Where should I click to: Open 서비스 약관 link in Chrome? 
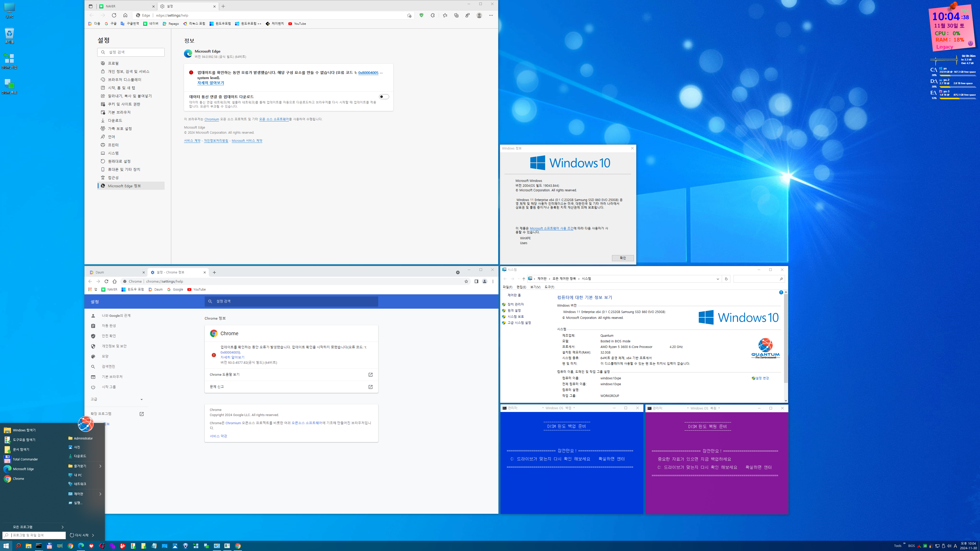click(x=218, y=436)
